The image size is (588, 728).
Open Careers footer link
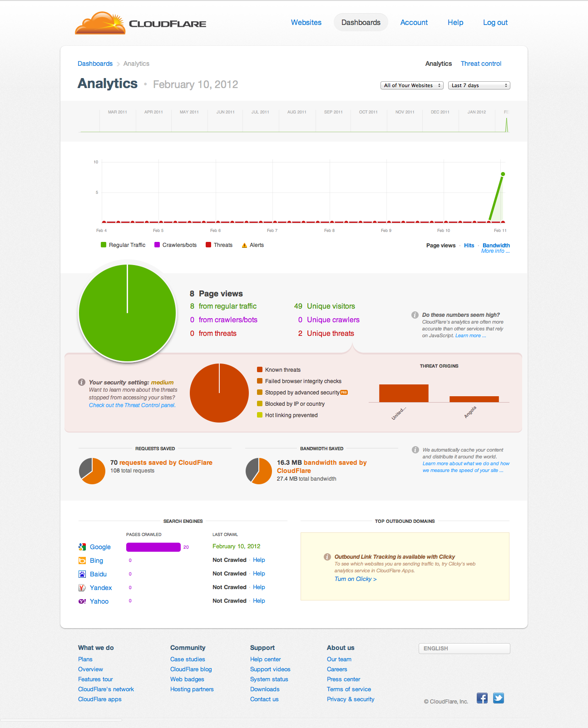337,669
